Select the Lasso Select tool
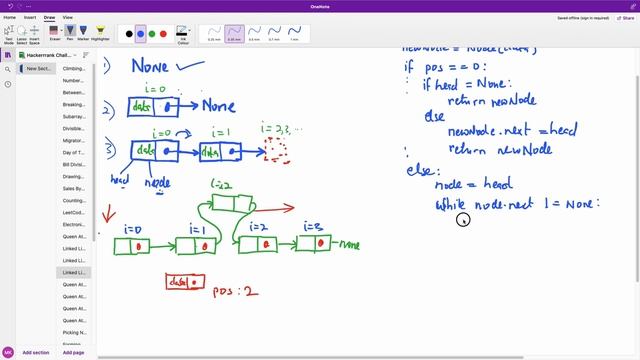640x360 pixels. pyautogui.click(x=22, y=35)
